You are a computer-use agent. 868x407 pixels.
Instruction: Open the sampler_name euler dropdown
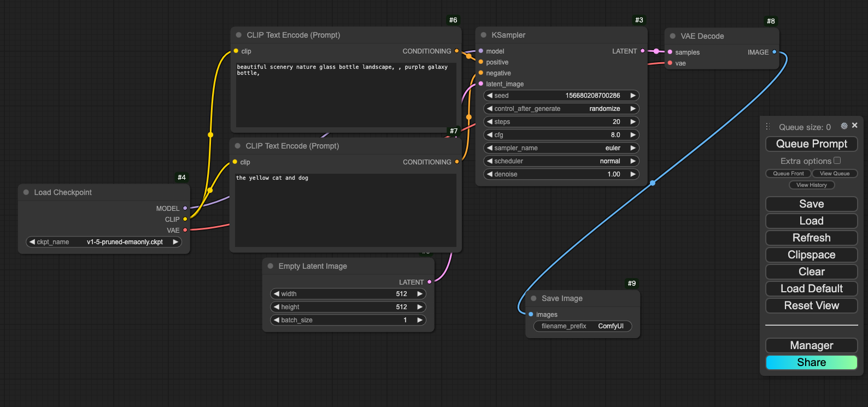(x=561, y=148)
